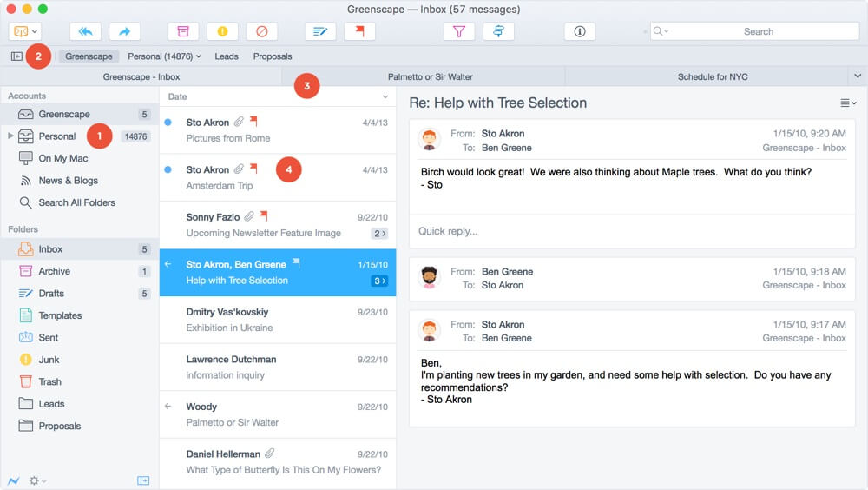Click the Compose new message icon

click(320, 31)
